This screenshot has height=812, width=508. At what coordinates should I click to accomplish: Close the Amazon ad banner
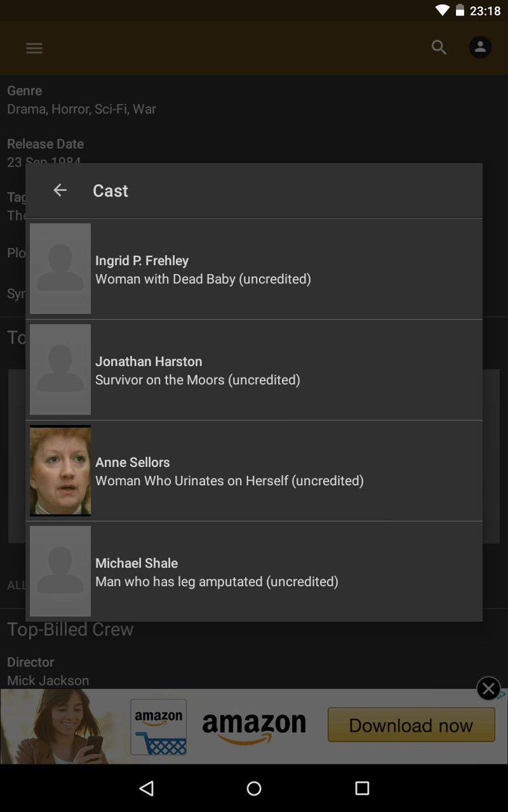click(x=488, y=688)
